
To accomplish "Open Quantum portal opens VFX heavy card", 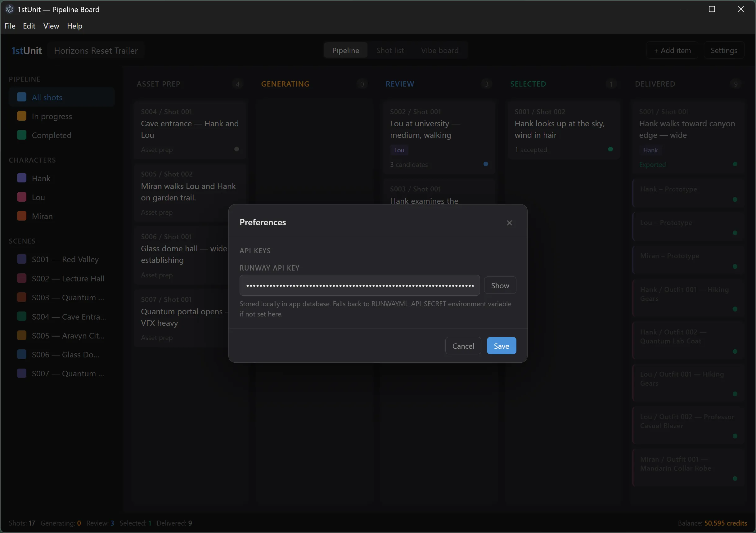I will coord(181,318).
